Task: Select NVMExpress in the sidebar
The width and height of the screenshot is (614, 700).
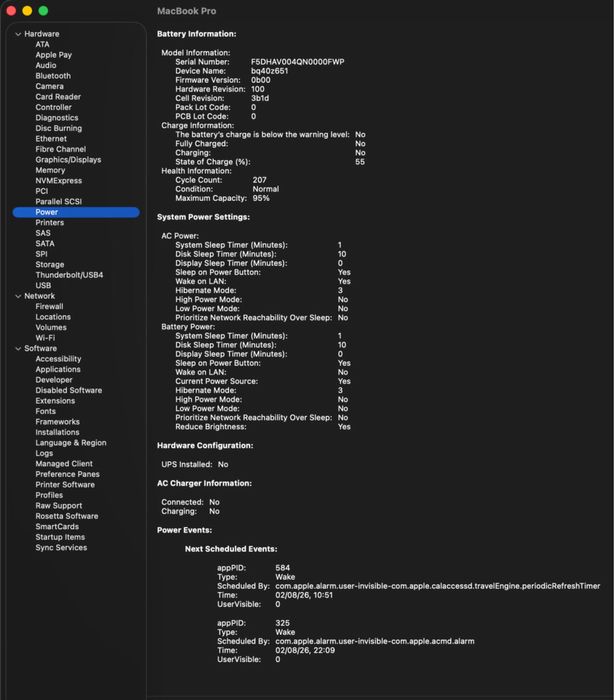Action: [58, 181]
